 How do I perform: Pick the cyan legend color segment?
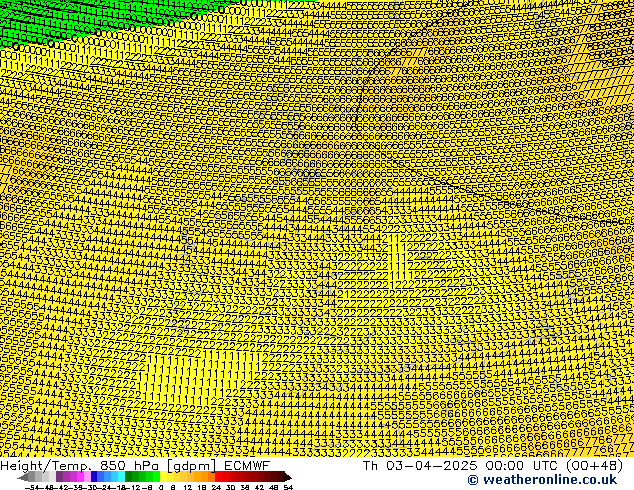[121, 477]
